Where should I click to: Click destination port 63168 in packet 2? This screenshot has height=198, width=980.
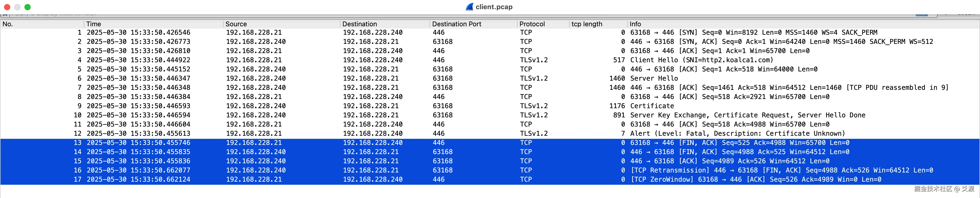click(443, 42)
